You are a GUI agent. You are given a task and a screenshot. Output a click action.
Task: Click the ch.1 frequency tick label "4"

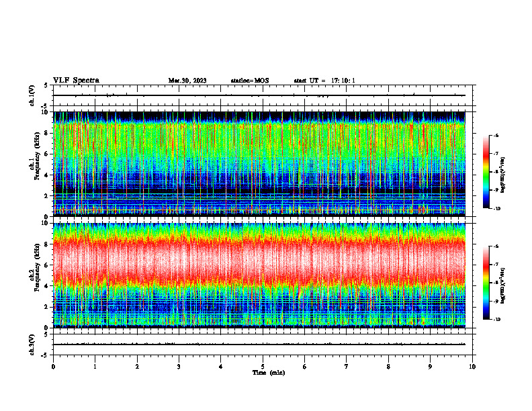point(47,175)
